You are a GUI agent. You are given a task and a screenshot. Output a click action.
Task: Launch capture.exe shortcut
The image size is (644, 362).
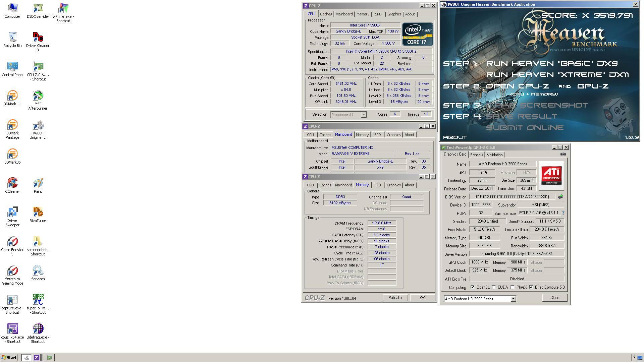pyautogui.click(x=12, y=304)
